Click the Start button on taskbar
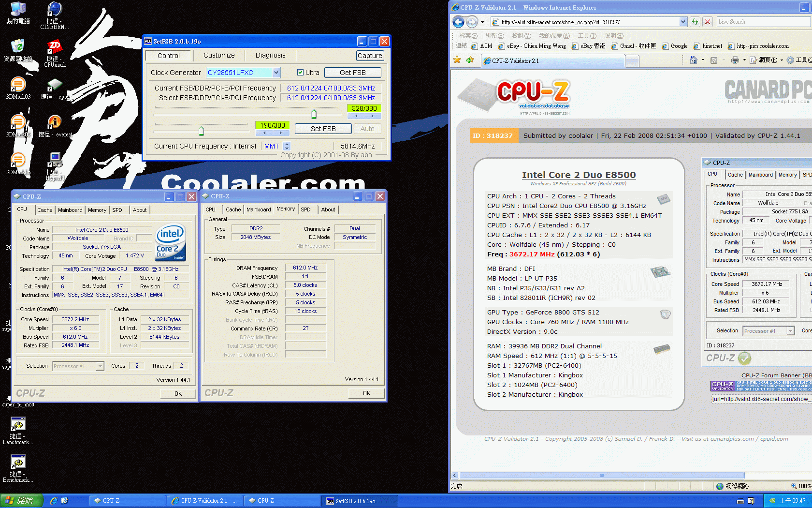Image resolution: width=812 pixels, height=508 pixels. point(22,501)
